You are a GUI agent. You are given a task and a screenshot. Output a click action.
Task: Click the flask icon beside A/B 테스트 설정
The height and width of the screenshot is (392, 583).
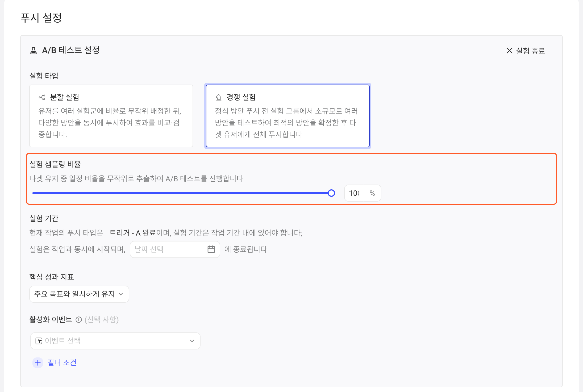(34, 51)
